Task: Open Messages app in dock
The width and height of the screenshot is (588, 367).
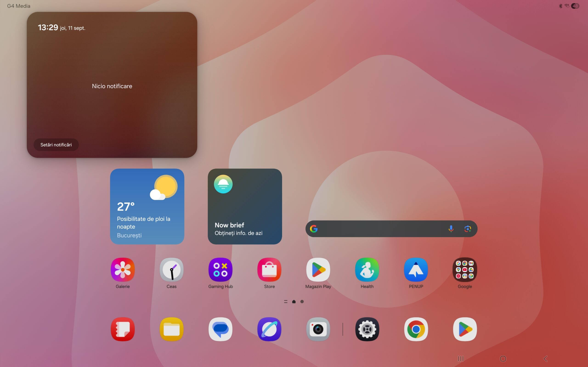Action: [220, 329]
